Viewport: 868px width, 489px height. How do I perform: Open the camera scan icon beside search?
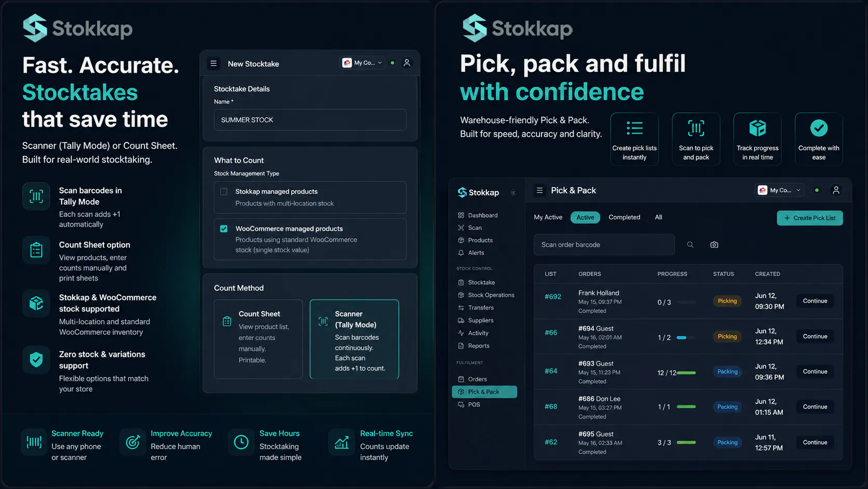click(x=714, y=245)
